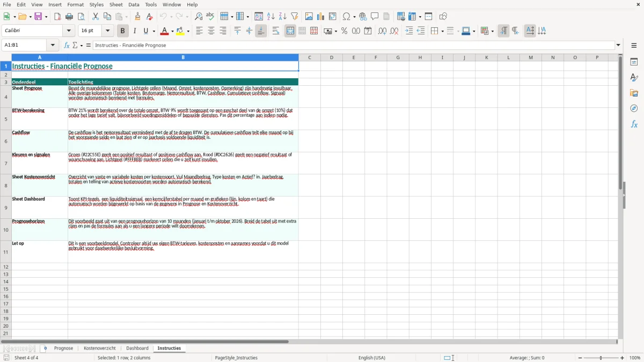
Task: Open the highlighting color dropdown arrow
Action: tap(188, 31)
